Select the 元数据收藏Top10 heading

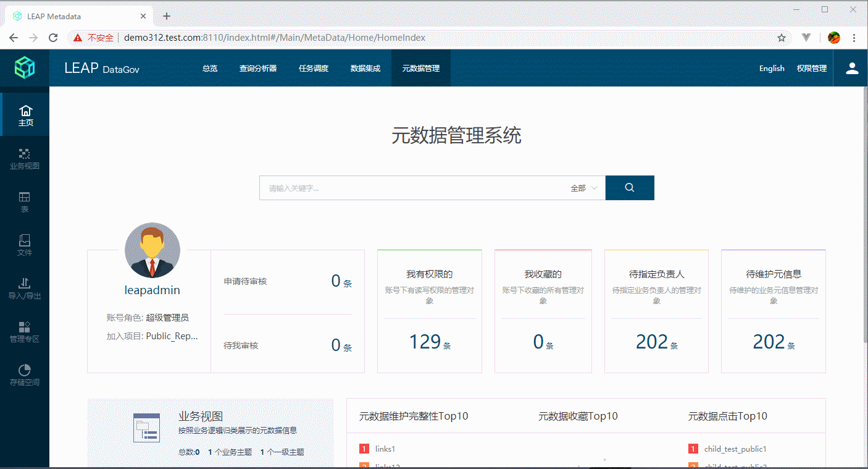[x=578, y=416]
